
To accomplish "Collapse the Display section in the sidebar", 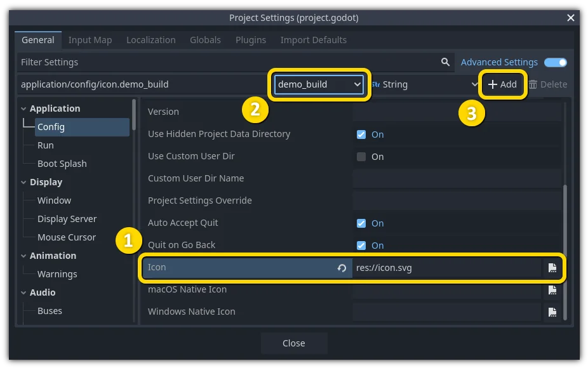I will click(x=25, y=182).
